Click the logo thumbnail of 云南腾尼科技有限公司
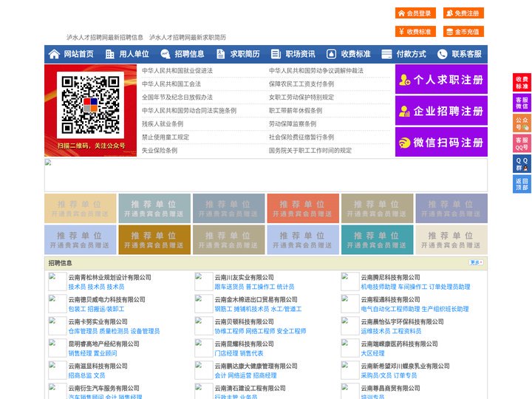This screenshot has height=399, width=532. point(350,282)
